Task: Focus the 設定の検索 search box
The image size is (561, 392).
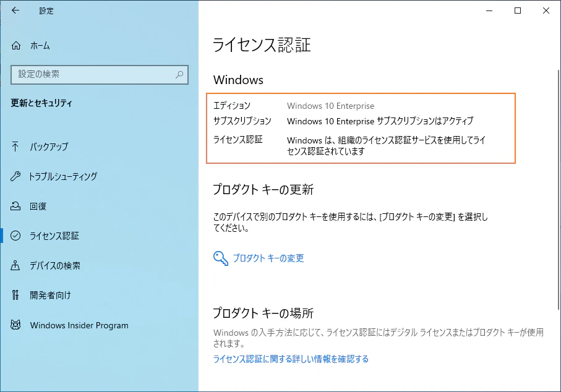Action: tap(100, 74)
